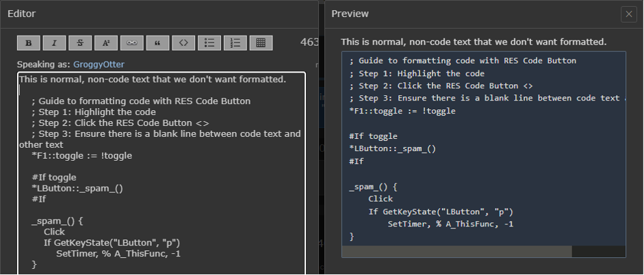Click the Preview panel title
The width and height of the screenshot is (644, 275).
350,14
